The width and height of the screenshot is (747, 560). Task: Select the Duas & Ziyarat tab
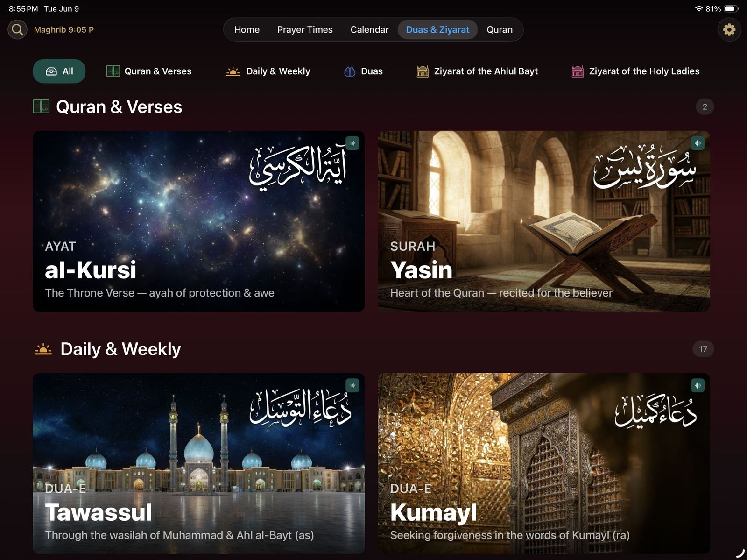tap(437, 29)
